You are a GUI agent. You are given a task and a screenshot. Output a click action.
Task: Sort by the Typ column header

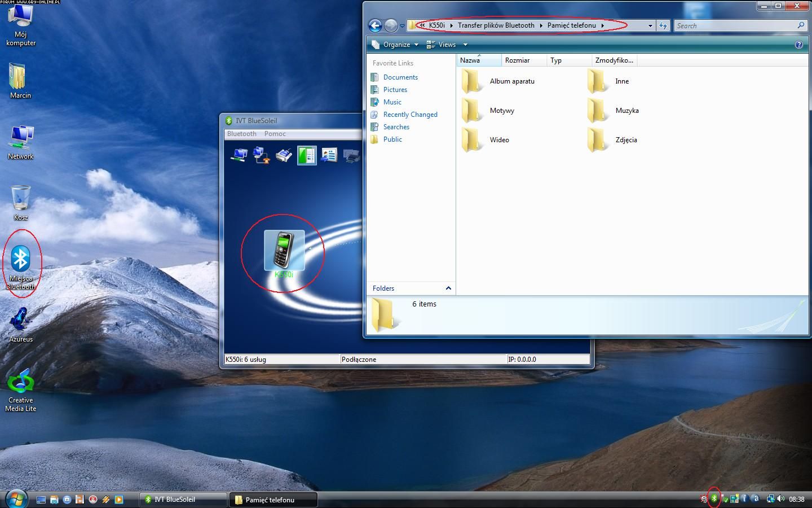(x=569, y=60)
